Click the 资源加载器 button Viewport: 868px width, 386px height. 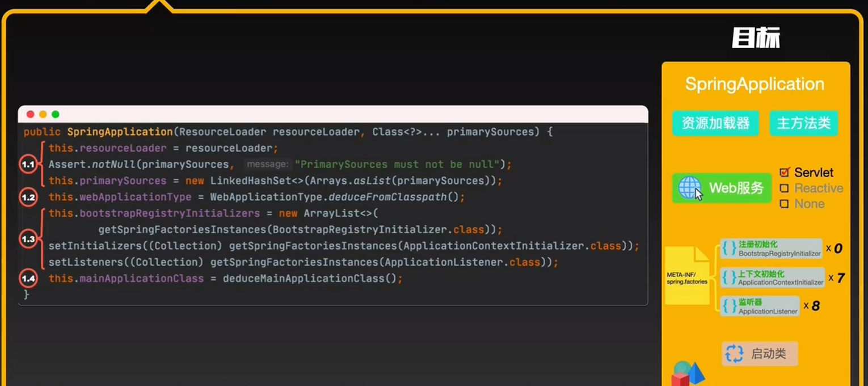point(715,123)
